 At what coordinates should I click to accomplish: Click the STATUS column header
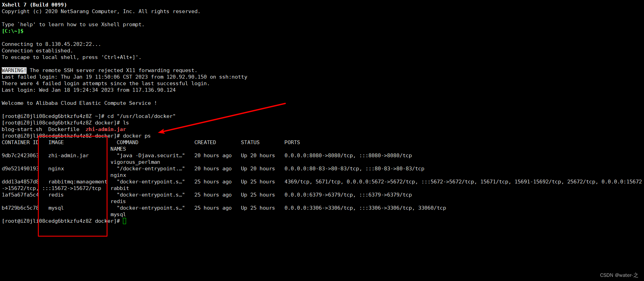pyautogui.click(x=250, y=142)
